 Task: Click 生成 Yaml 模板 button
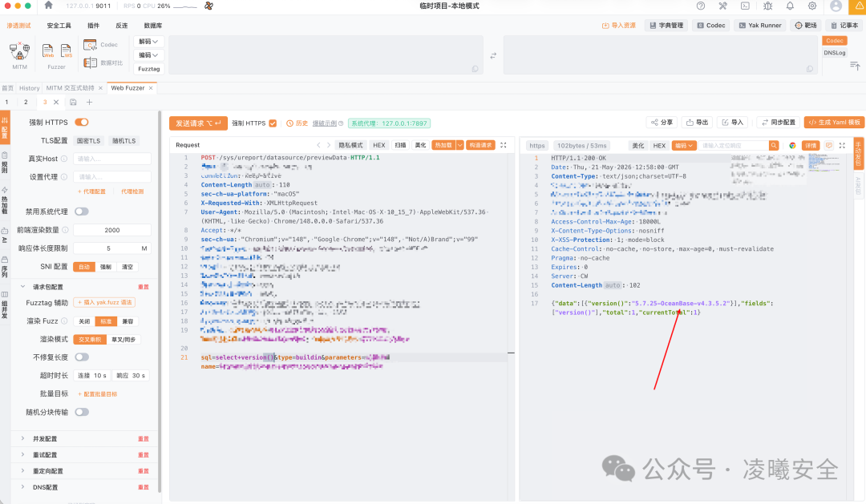pos(834,123)
